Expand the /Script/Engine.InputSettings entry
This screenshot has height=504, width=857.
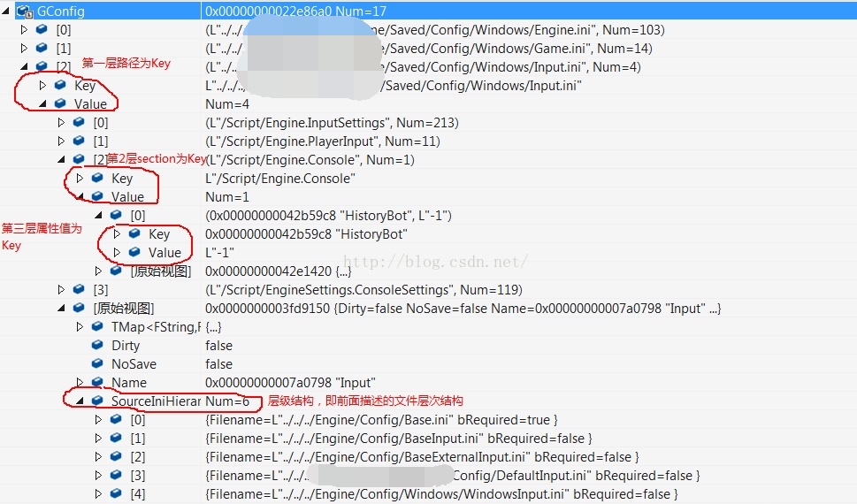61,122
